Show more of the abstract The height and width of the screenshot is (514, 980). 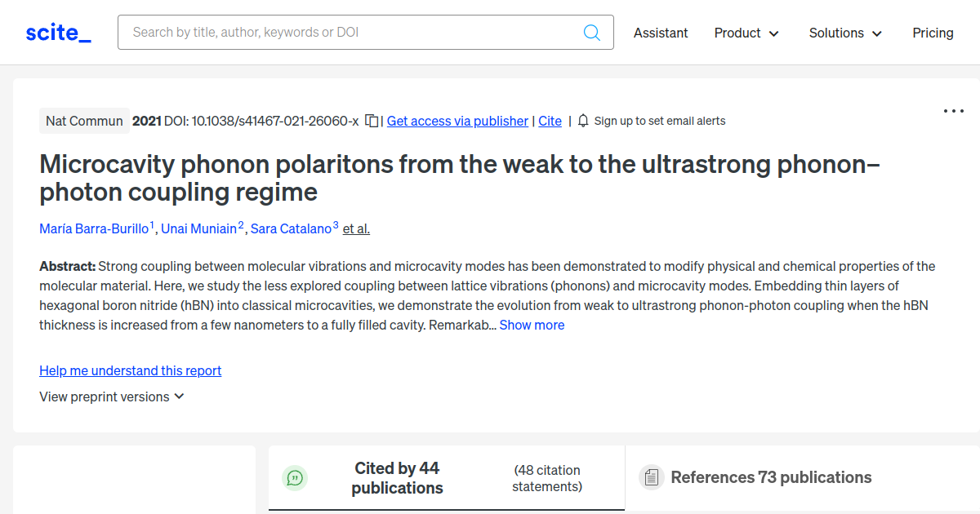532,325
